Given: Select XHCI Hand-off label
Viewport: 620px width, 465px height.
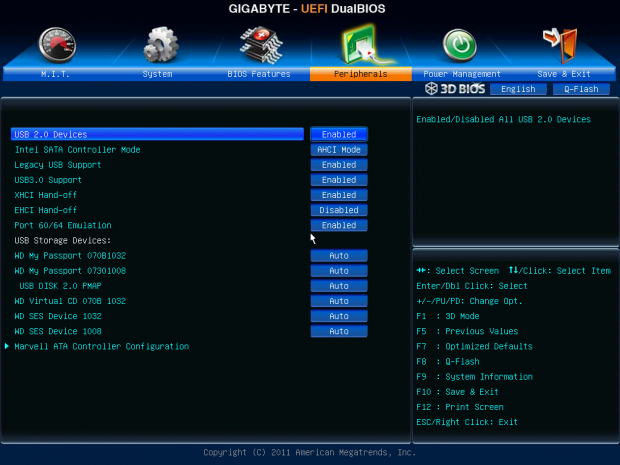Looking at the screenshot, I should (x=45, y=195).
